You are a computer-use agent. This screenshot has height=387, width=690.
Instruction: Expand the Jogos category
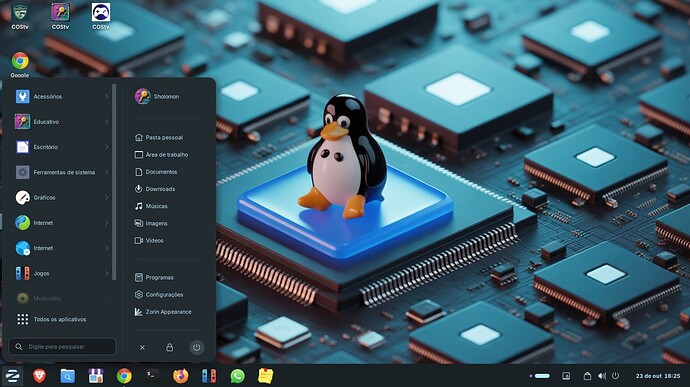click(61, 273)
